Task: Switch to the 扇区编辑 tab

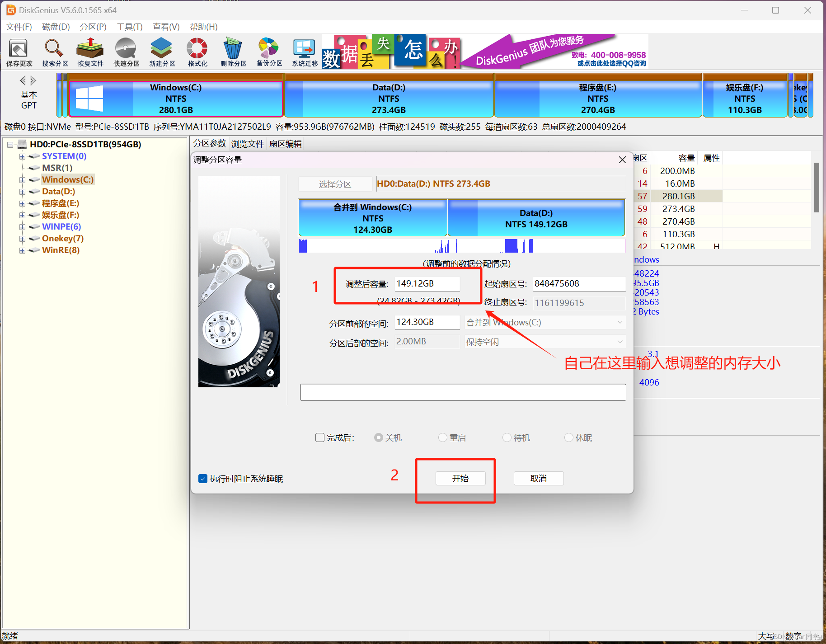Action: point(286,144)
